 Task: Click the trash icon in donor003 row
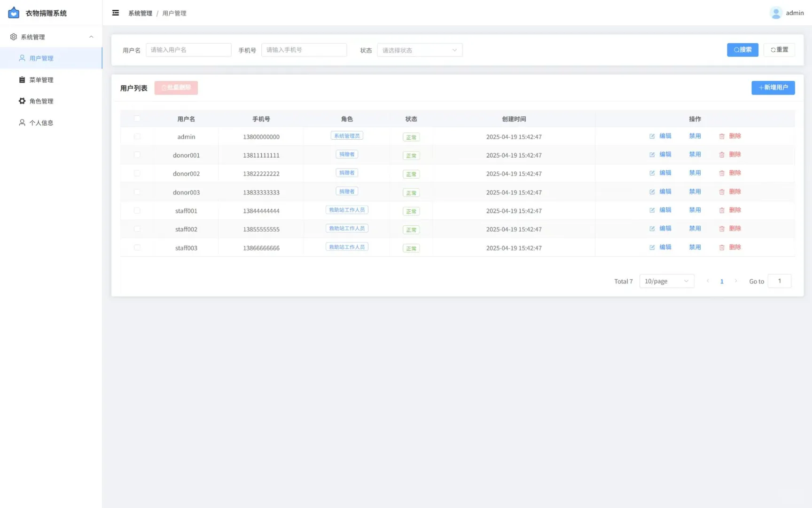click(x=722, y=191)
